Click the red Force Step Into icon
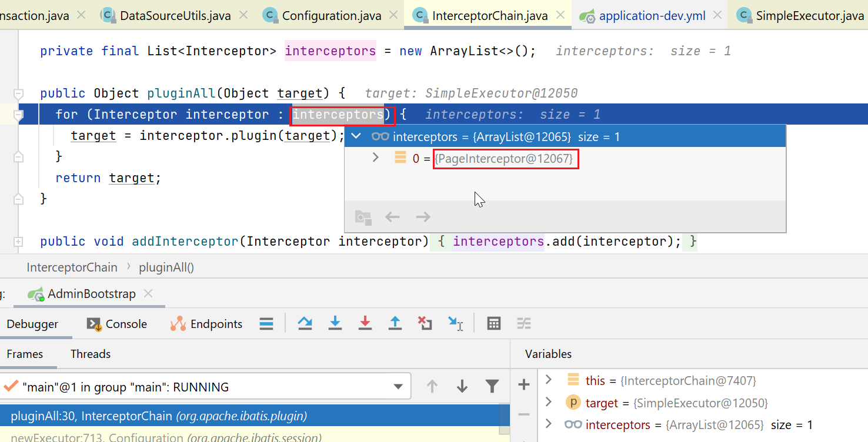The height and width of the screenshot is (442, 868). pyautogui.click(x=365, y=323)
